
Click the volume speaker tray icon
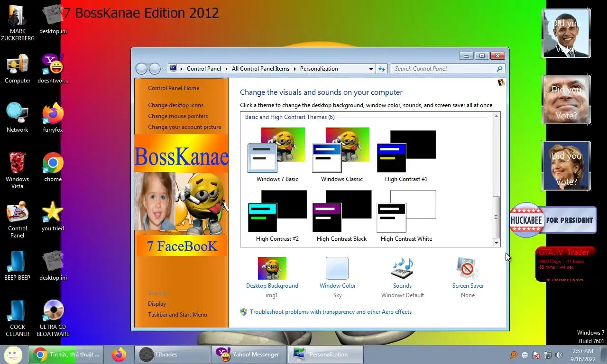559,355
